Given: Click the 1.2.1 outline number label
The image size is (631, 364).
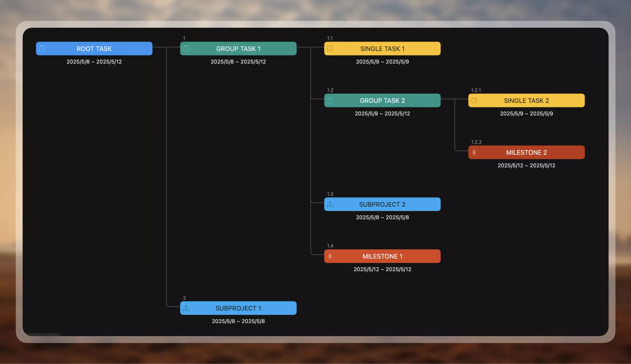Looking at the screenshot, I should (476, 90).
